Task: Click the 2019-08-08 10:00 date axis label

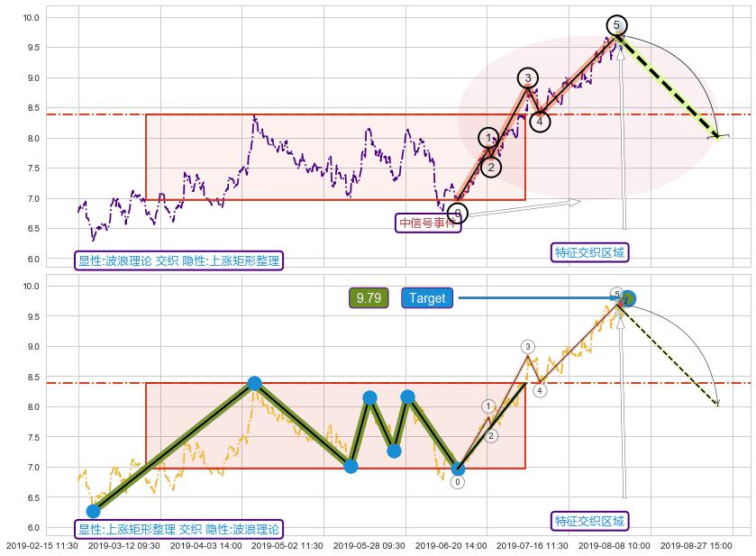Action: point(613,545)
